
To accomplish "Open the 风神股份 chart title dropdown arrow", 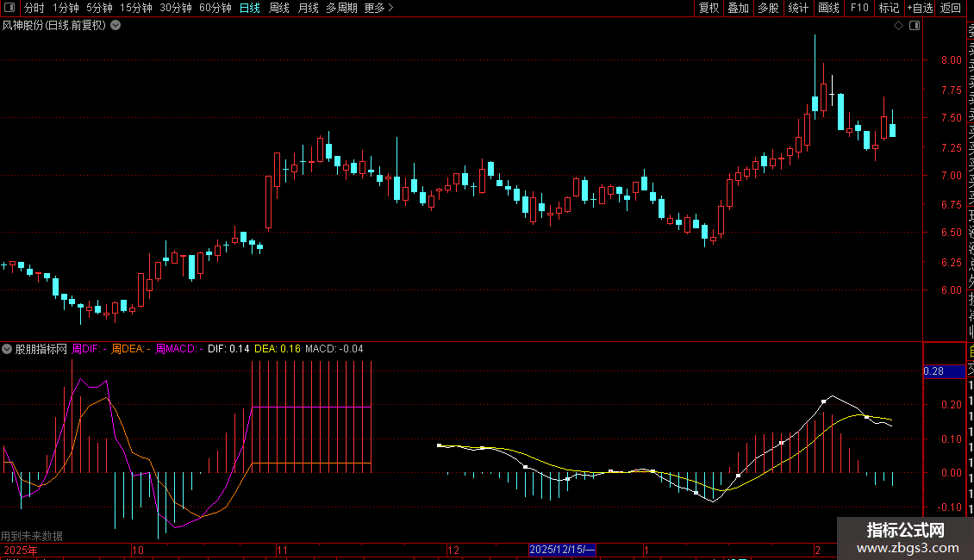I will [116, 26].
